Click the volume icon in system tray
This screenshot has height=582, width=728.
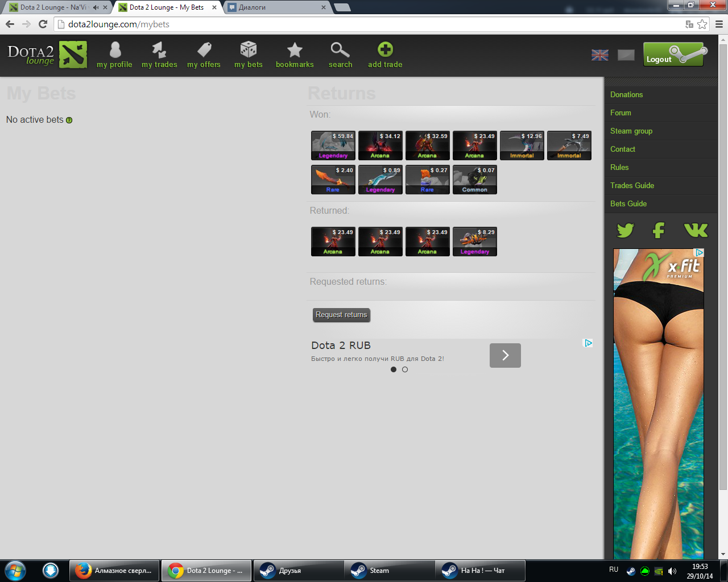(x=672, y=571)
